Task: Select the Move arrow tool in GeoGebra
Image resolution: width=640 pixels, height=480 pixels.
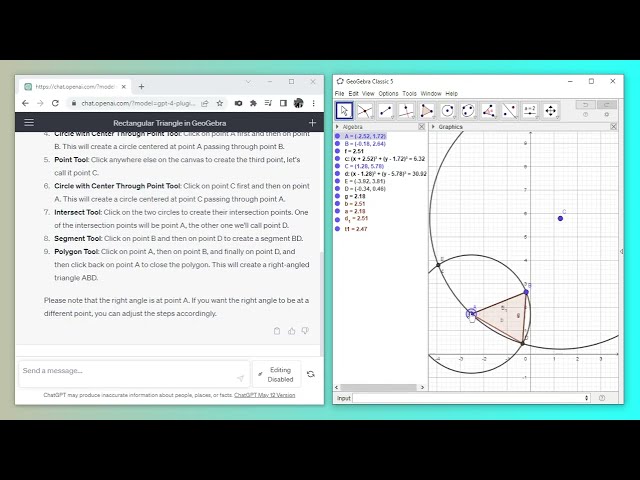Action: 344,111
